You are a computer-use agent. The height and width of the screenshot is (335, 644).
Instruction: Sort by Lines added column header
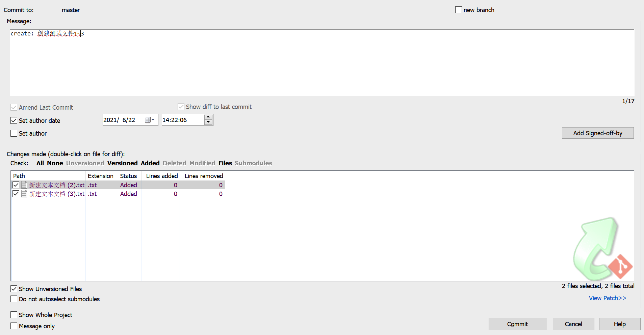(162, 176)
